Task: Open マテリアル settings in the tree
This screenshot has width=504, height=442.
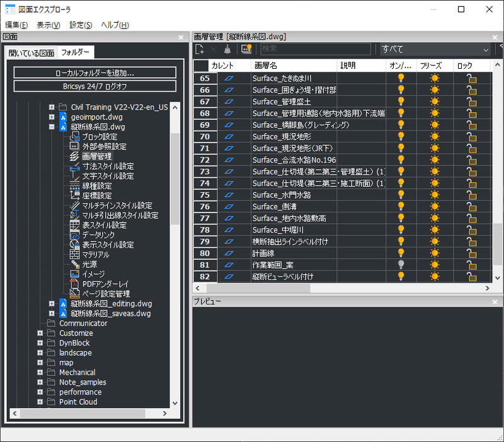Action: 96,255
